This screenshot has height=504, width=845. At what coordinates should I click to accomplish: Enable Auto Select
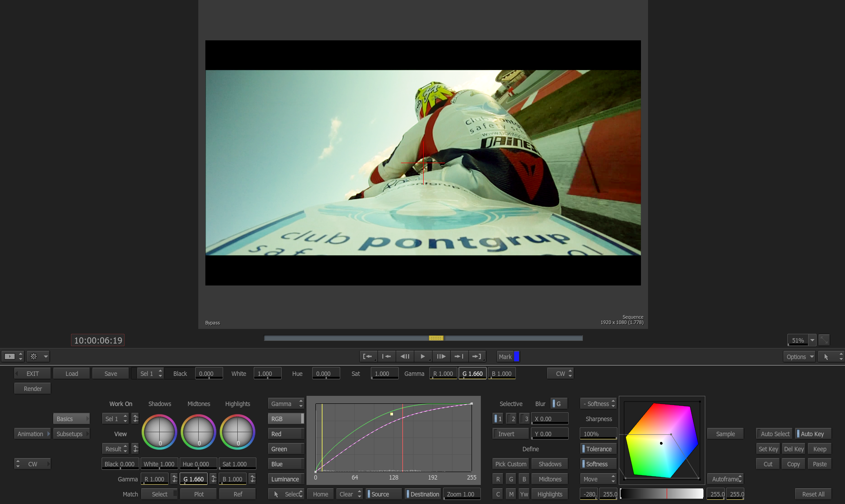tap(774, 434)
